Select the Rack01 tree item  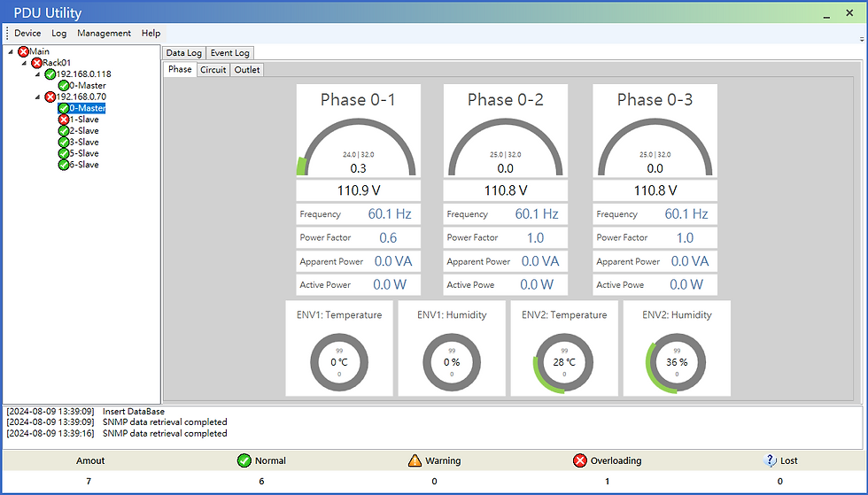click(57, 63)
